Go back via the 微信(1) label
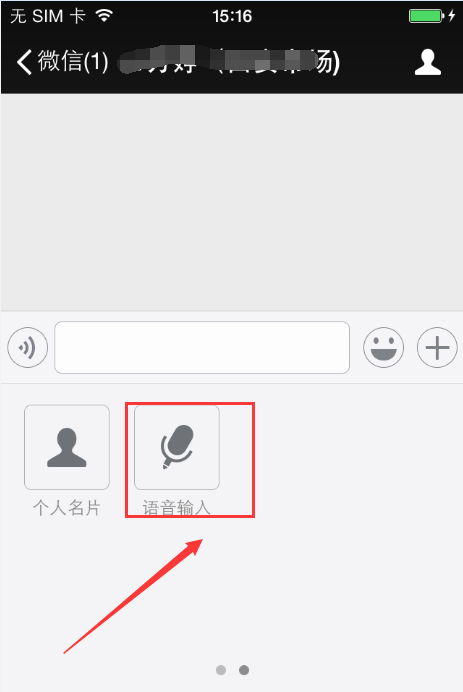Image resolution: width=463 pixels, height=692 pixels. tap(73, 61)
